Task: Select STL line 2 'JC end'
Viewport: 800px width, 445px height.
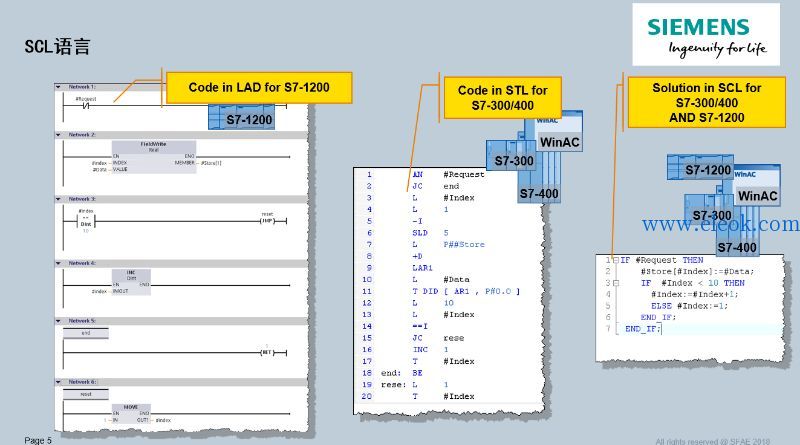Action: tap(436, 186)
